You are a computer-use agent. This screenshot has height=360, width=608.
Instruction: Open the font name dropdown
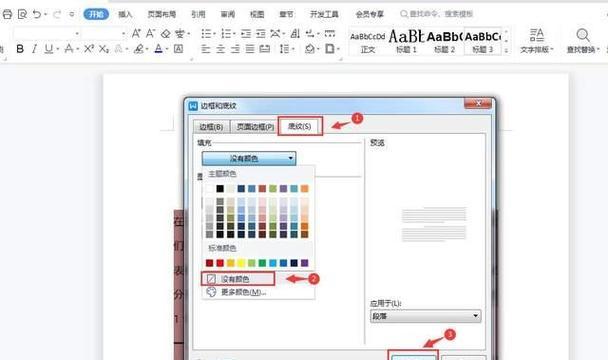(x=77, y=34)
